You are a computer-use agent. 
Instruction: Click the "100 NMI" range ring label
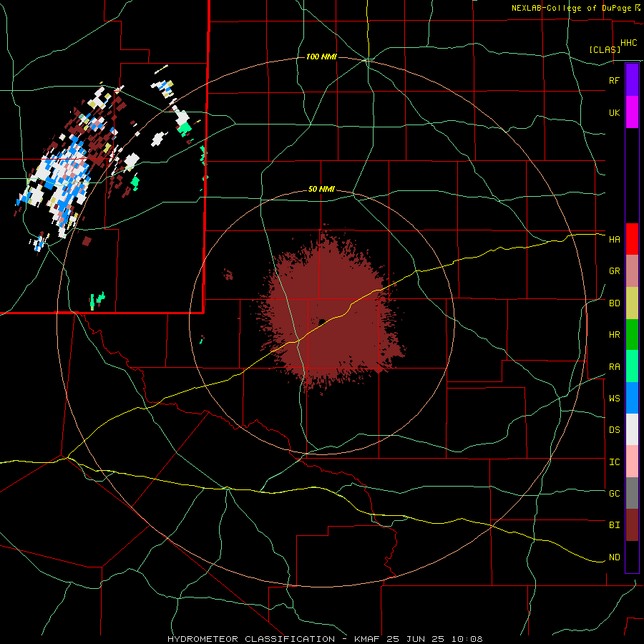(x=321, y=57)
